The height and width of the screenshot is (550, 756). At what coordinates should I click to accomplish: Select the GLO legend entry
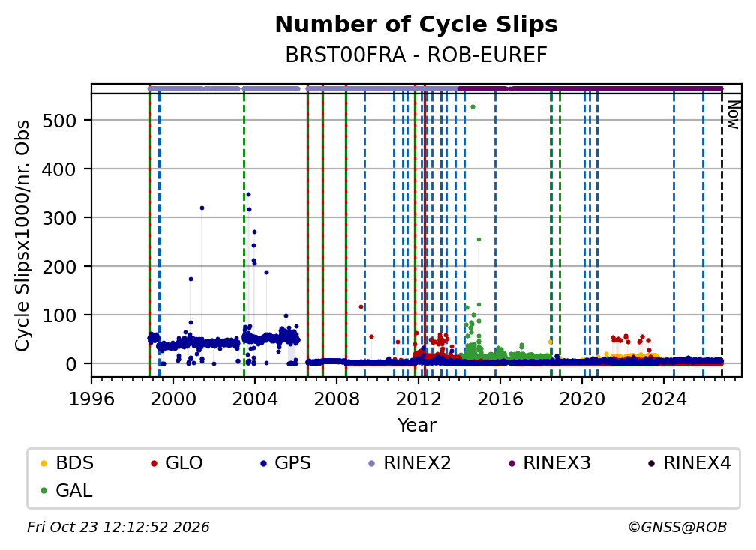[x=177, y=463]
